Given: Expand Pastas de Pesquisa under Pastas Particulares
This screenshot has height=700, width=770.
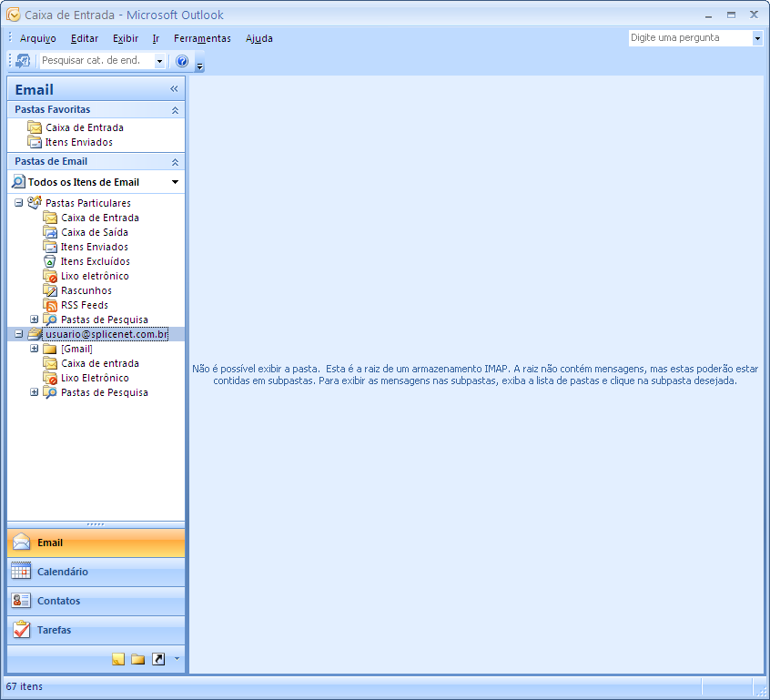Looking at the screenshot, I should (x=34, y=320).
